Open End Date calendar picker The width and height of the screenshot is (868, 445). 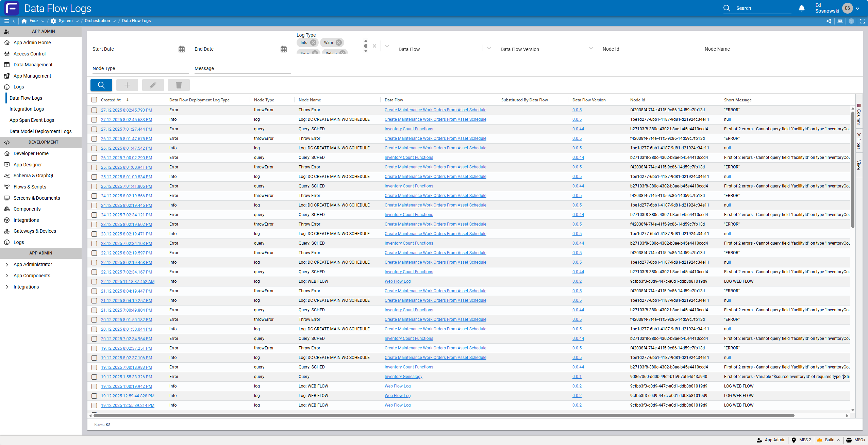tap(284, 49)
